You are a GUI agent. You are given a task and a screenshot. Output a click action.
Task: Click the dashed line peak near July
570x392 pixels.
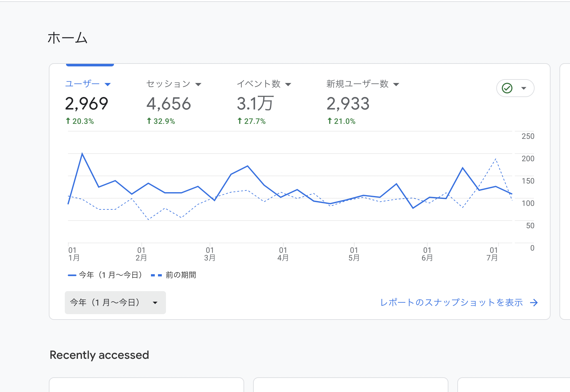click(495, 159)
